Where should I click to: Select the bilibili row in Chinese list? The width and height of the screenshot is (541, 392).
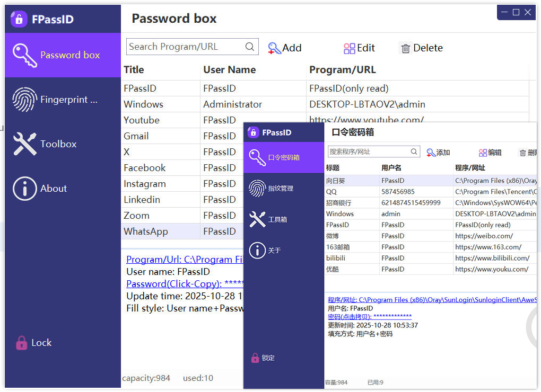click(x=338, y=258)
